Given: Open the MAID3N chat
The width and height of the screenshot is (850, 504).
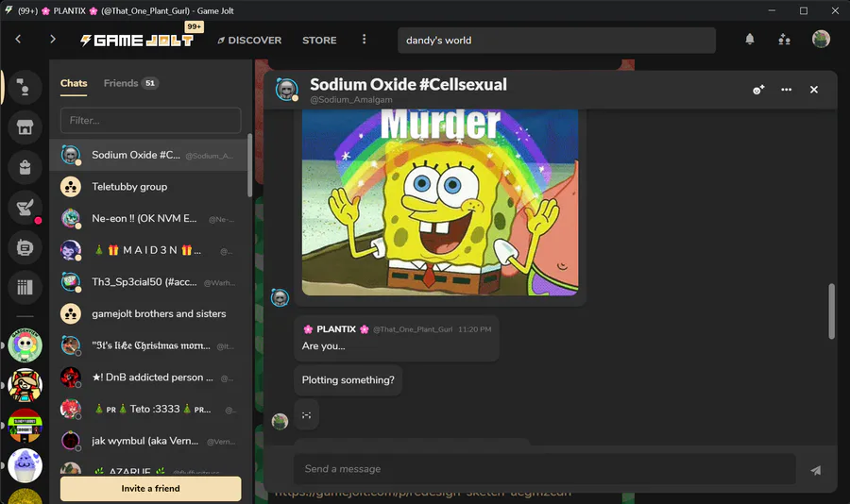Looking at the screenshot, I should 148,250.
